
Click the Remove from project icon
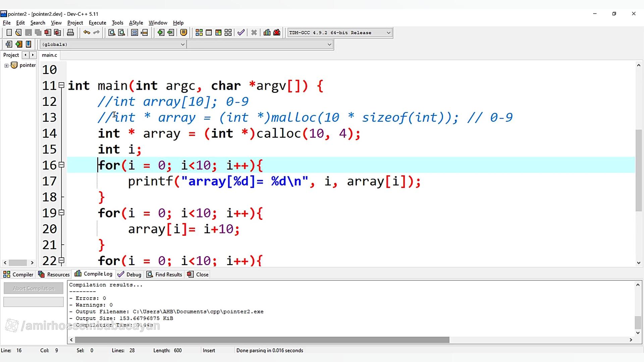pos(171,33)
